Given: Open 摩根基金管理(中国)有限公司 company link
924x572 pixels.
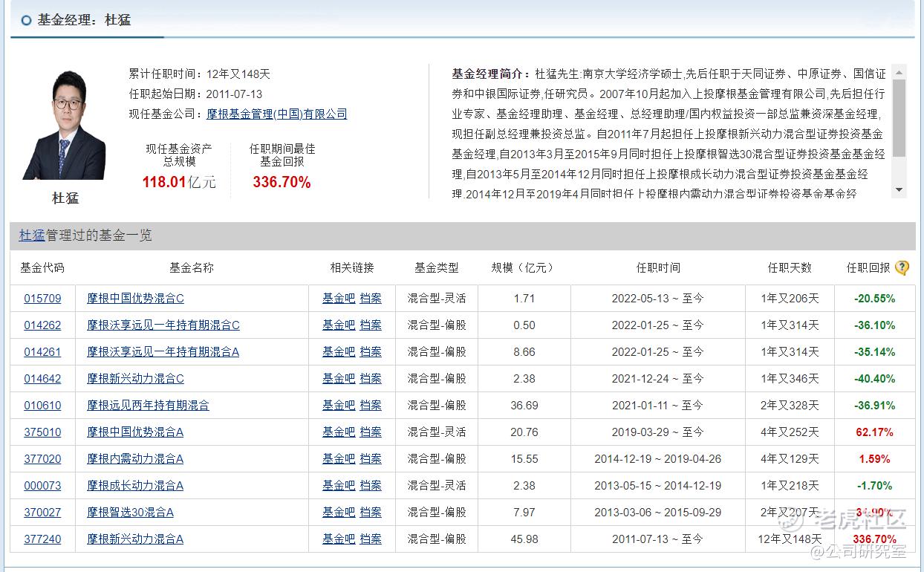Looking at the screenshot, I should [x=277, y=114].
